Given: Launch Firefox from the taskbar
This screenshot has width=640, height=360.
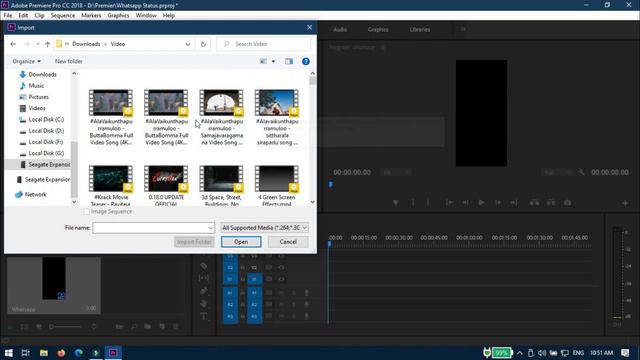Looking at the screenshot, I should tap(61, 353).
